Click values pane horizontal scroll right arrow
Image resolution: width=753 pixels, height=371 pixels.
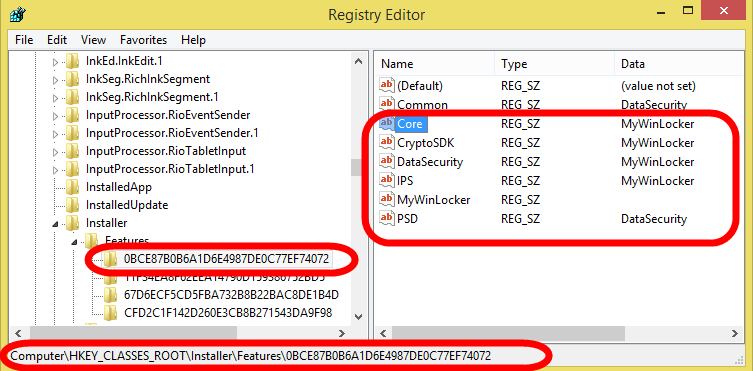click(735, 333)
